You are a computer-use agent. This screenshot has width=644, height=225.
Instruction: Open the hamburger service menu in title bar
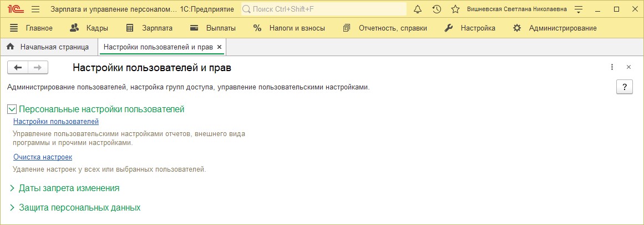(36, 9)
